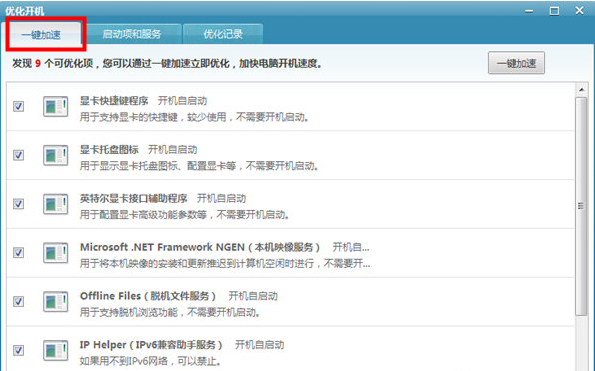Click the 开机自启动 label next to 显卡快捷键程序
The image size is (595, 371).
tap(183, 101)
